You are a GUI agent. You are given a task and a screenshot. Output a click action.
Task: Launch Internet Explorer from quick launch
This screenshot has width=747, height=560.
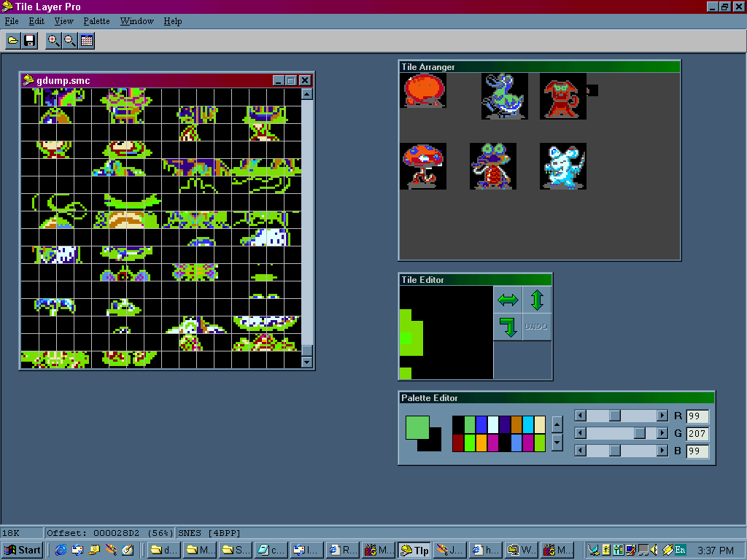coord(61,551)
